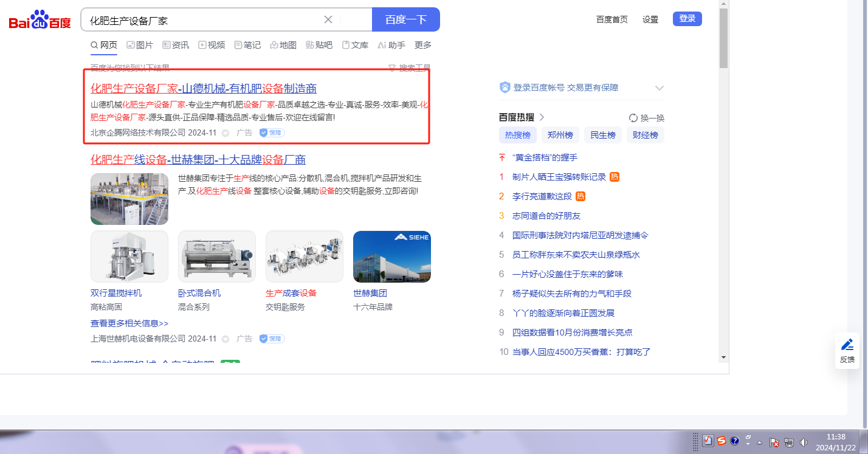The image size is (868, 454).
Task: Click the blue help question mark tray icon
Action: click(734, 441)
